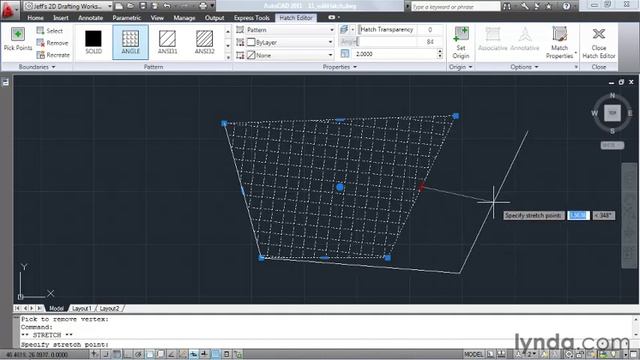
Task: Click the Pick Points icon
Action: click(x=18, y=34)
